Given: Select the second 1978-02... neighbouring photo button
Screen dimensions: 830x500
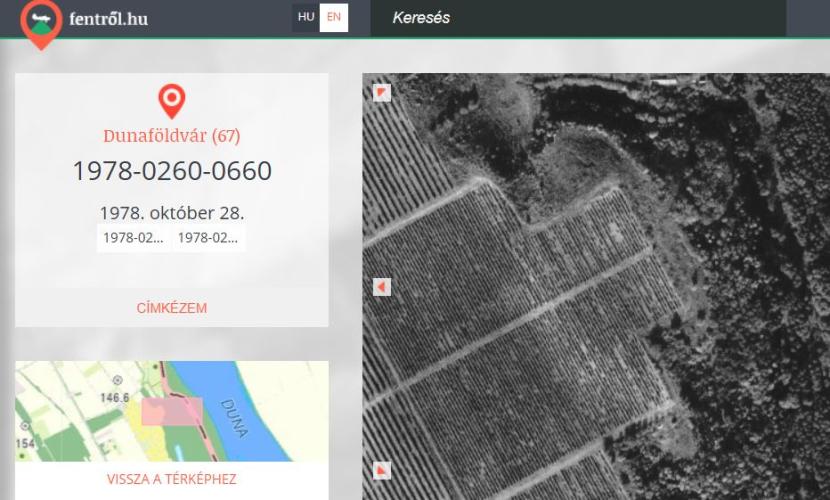Looking at the screenshot, I should click(x=208, y=238).
